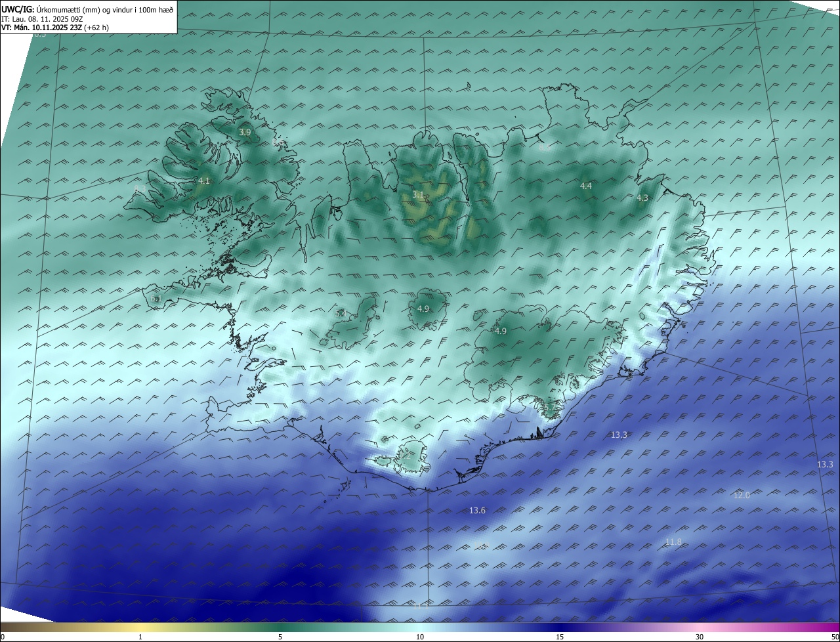Click the 4.4 value label in the northeast

pyautogui.click(x=586, y=186)
